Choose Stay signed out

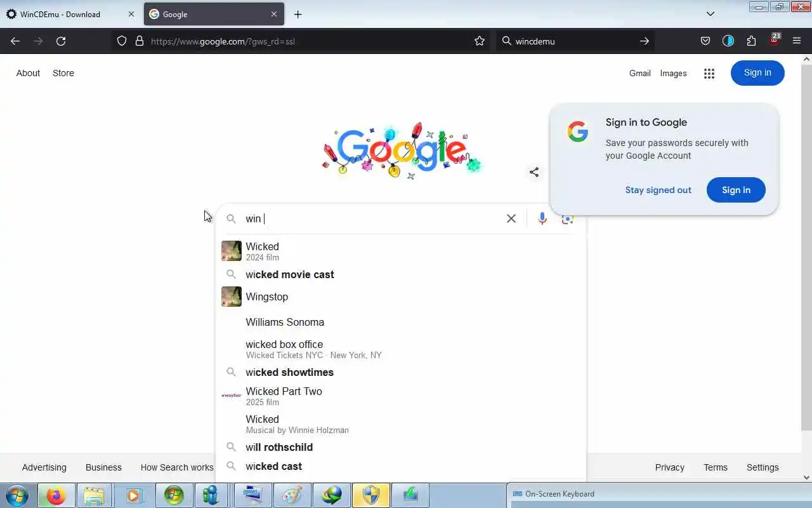point(658,190)
